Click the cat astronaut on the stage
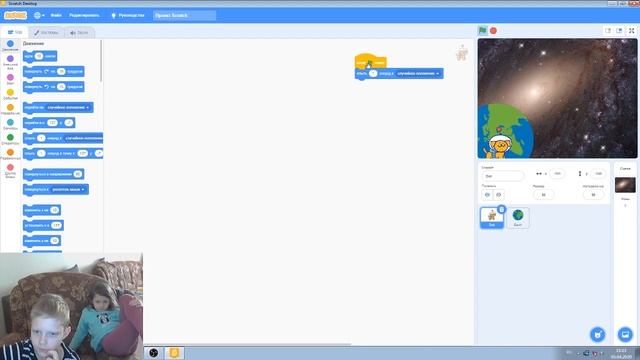Image resolution: width=640 pixels, height=360 pixels. (x=498, y=146)
